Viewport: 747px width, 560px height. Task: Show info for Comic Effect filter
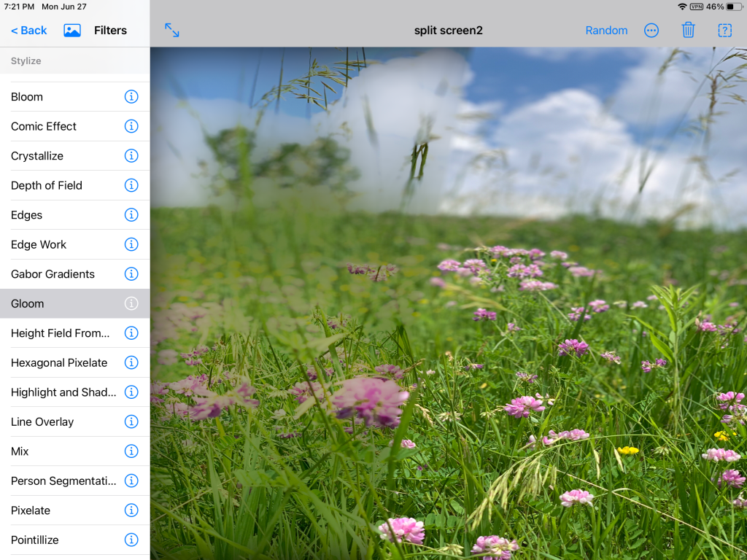click(131, 126)
